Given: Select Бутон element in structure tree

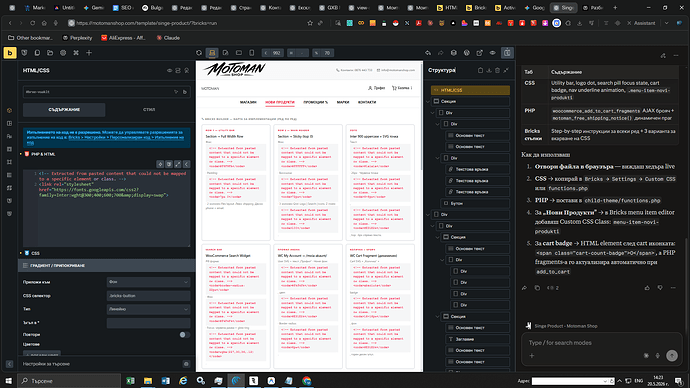Looking at the screenshot, I should (x=475, y=204).
